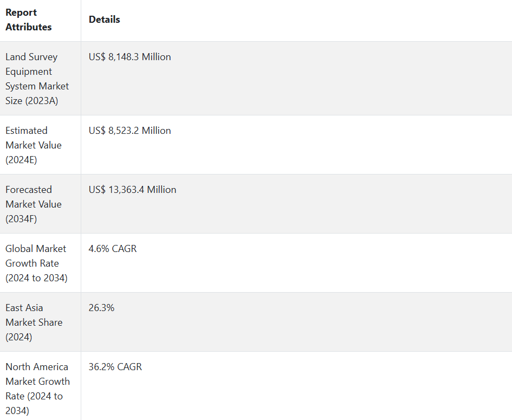512x420 pixels.
Task: Select the Forecasted Market Value (2034F) label
Action: (x=34, y=204)
